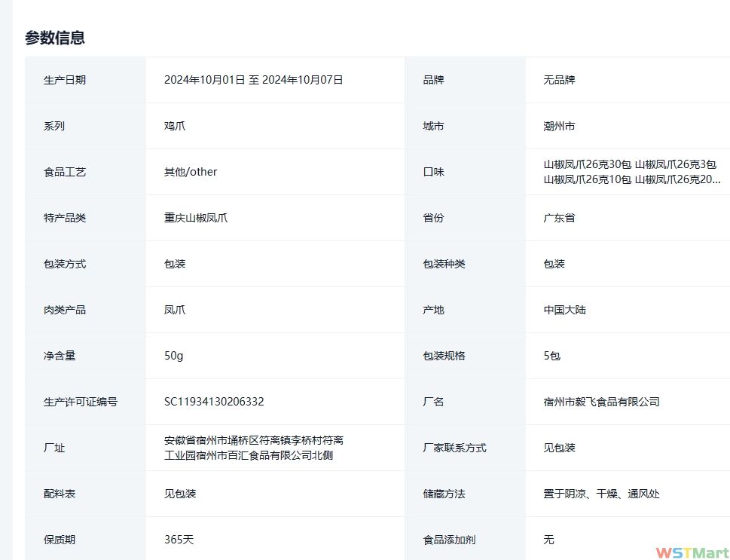Select the 潮州市 city value
The height and width of the screenshot is (560, 730).
point(559,126)
